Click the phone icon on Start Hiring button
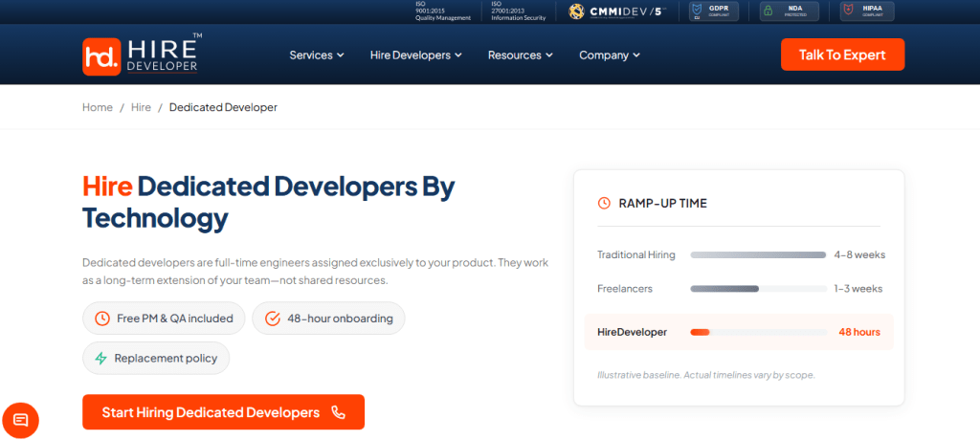The image size is (980, 440). [338, 412]
